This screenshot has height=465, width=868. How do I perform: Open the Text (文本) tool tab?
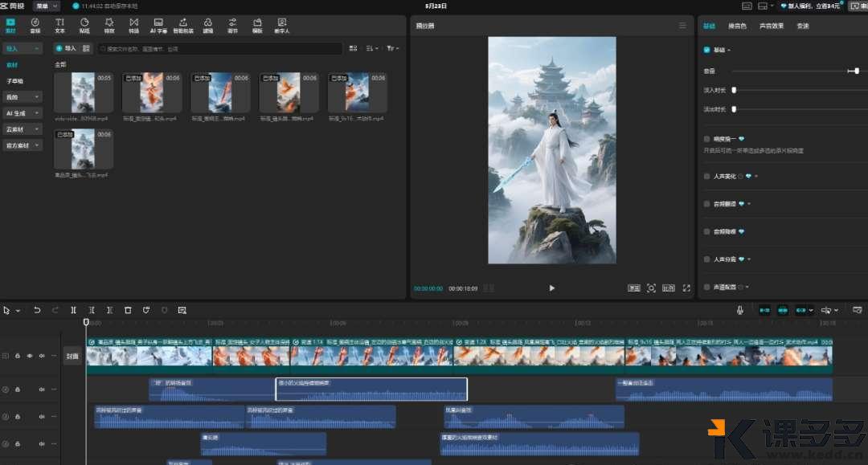[59, 26]
